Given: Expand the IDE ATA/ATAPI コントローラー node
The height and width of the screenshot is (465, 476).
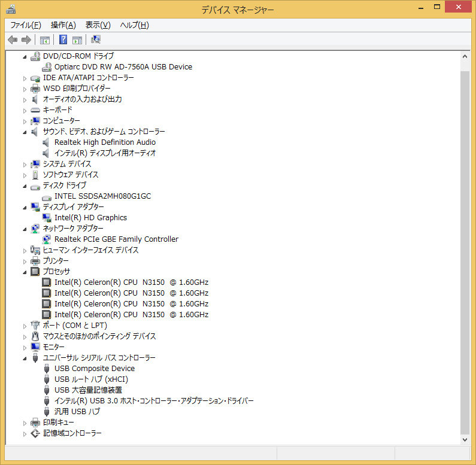Looking at the screenshot, I should 25,78.
